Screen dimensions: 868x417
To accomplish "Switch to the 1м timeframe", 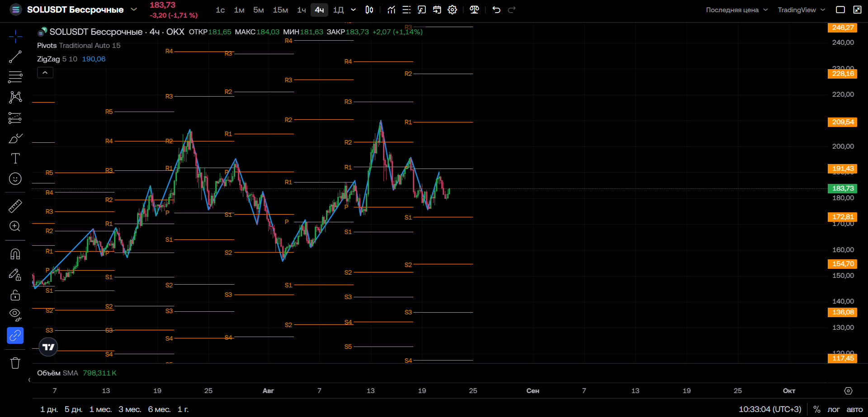I will tap(239, 10).
